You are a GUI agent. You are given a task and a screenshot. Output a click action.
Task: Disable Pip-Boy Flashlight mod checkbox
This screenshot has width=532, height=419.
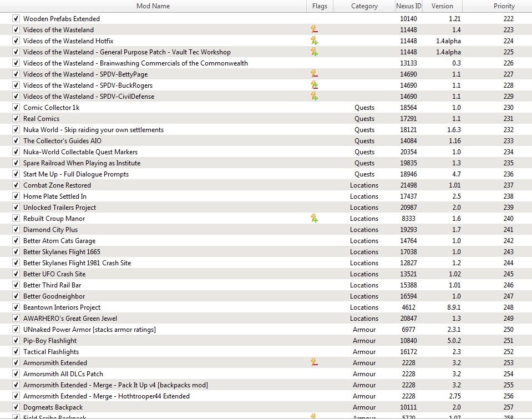click(16, 341)
